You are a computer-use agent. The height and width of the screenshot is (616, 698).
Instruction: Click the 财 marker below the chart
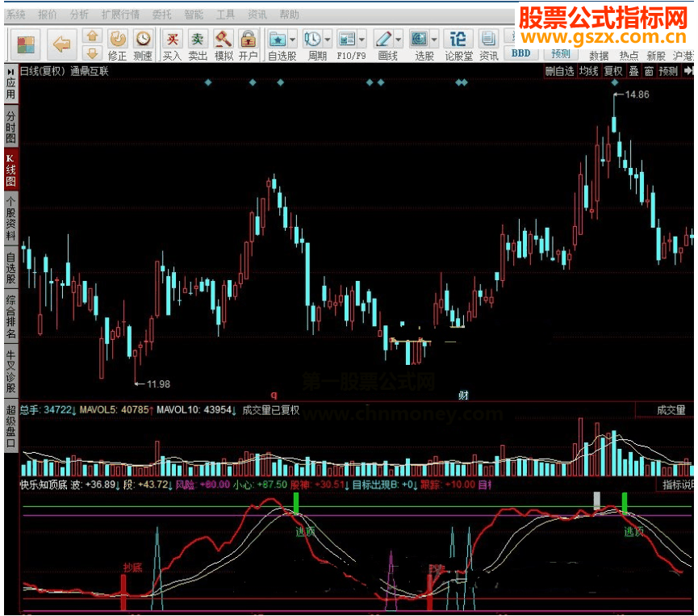463,395
